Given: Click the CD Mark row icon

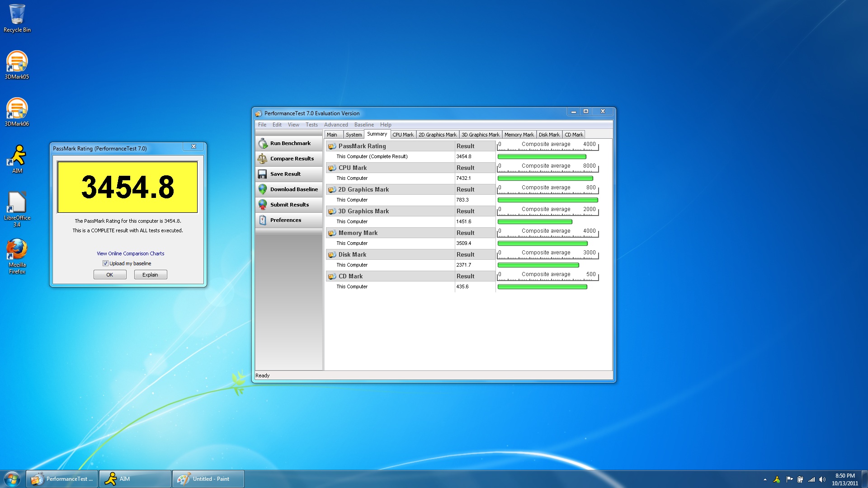Looking at the screenshot, I should click(x=332, y=276).
